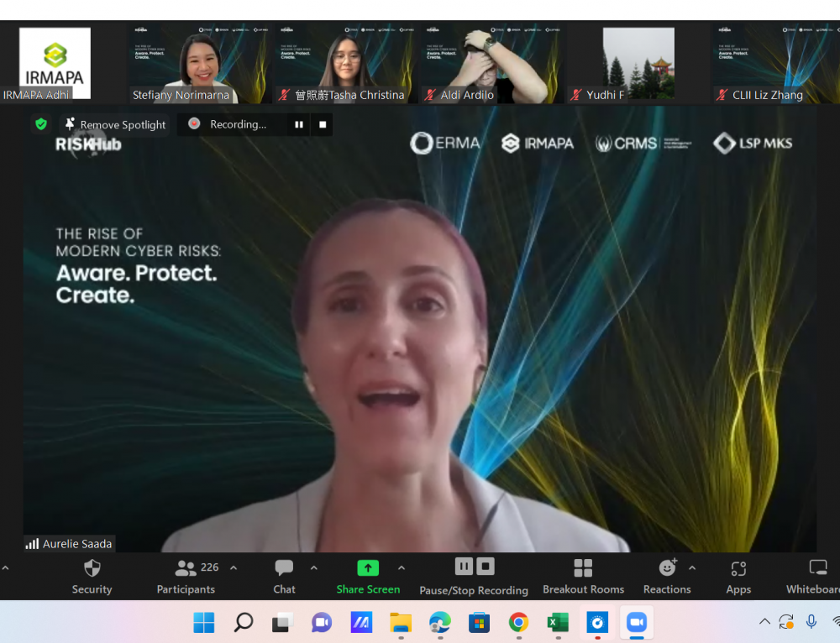The height and width of the screenshot is (643, 840).
Task: Select Aldi Ardilo's video thumbnail
Action: (x=490, y=63)
